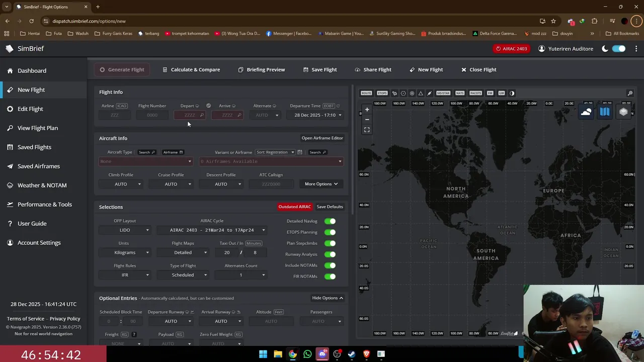Open the Units Kilograms dropdown
Screen dimensions: 644x362
point(125,252)
